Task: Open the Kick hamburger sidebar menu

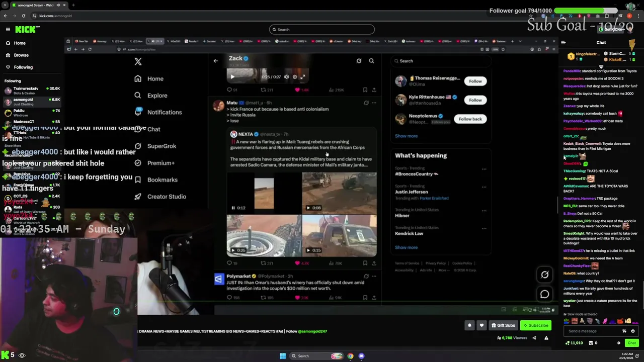Action: pyautogui.click(x=8, y=30)
